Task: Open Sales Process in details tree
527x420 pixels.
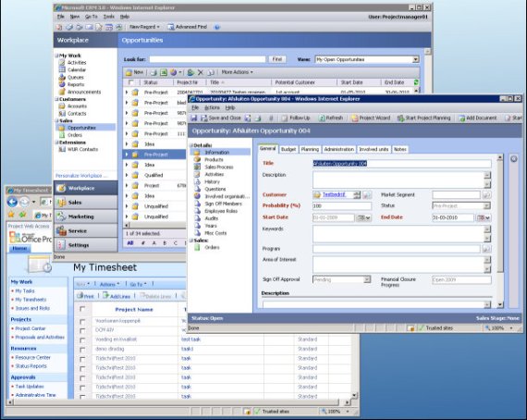Action: [x=219, y=167]
